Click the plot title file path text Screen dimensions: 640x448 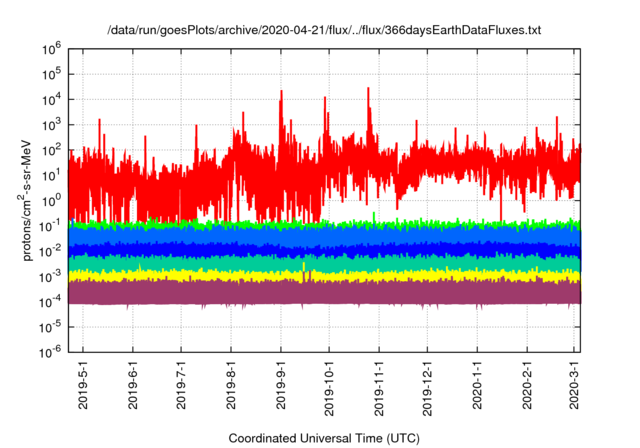click(324, 30)
